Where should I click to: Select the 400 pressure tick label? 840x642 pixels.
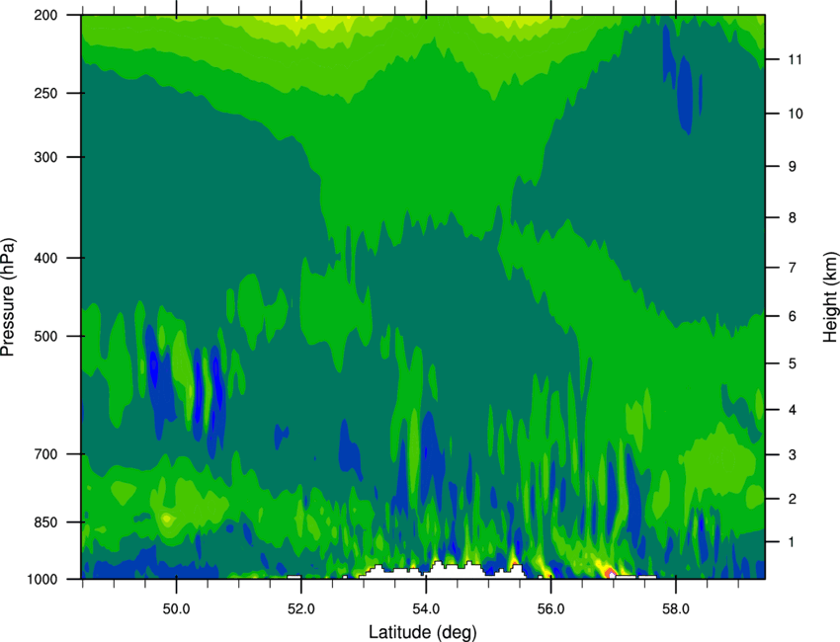(45, 258)
